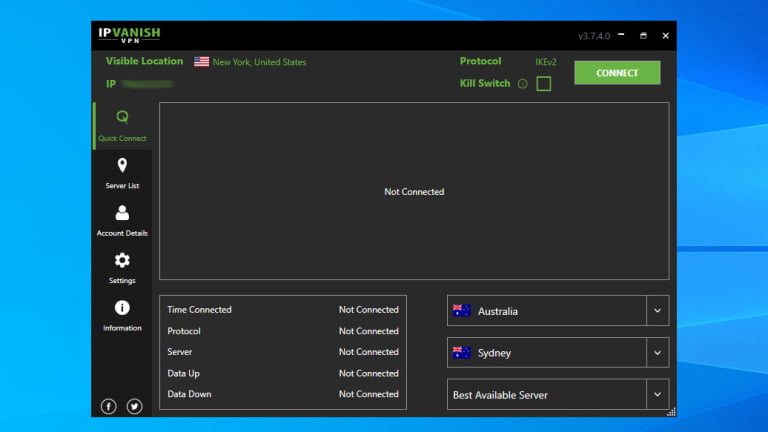Open the Settings tab
Screen dimensions: 768x432
(x=122, y=268)
